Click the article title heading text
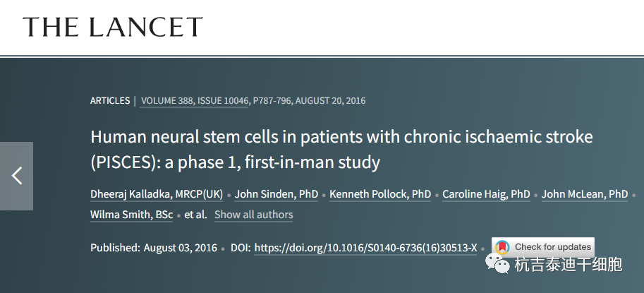Screen dimensions: 644x293 coord(341,150)
